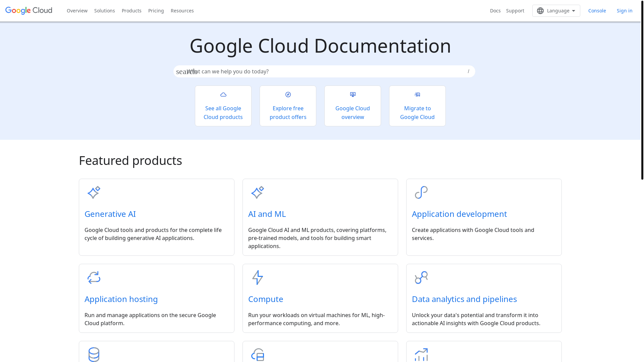The image size is (644, 362).
Task: Click the cloud server icon in bottom row
Action: pyautogui.click(x=258, y=355)
